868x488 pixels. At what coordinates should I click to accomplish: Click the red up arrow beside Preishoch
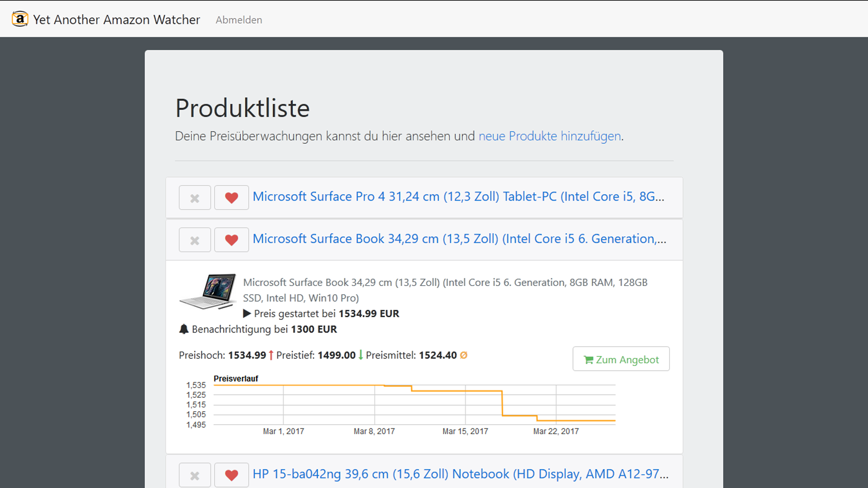pyautogui.click(x=271, y=355)
